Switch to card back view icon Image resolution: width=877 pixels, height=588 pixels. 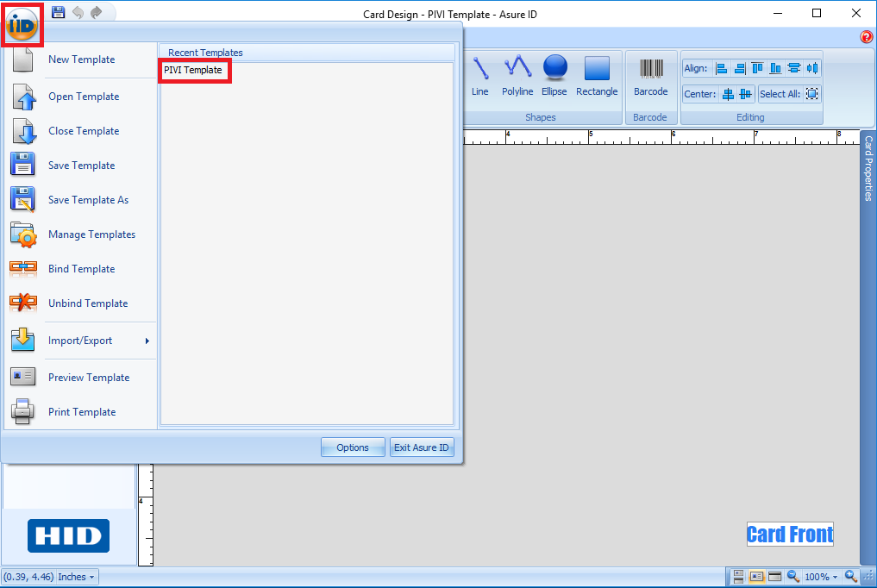(x=774, y=576)
